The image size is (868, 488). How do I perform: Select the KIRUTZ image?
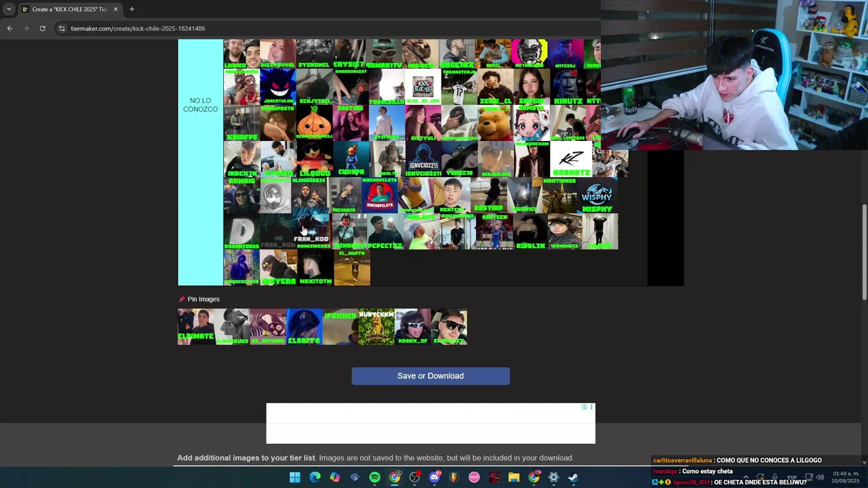(x=567, y=87)
